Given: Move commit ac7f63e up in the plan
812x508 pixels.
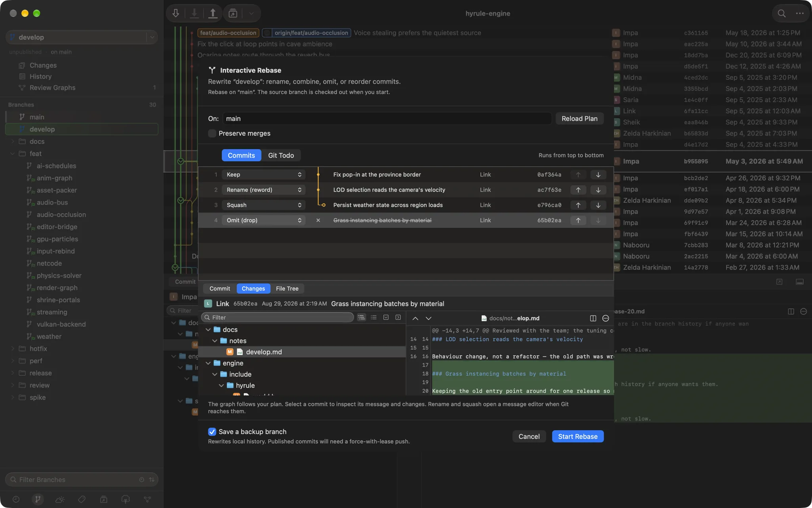Looking at the screenshot, I should click(578, 190).
